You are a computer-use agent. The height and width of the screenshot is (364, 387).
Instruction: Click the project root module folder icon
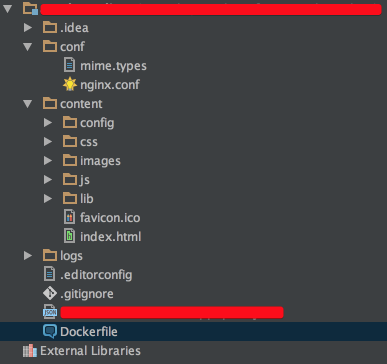(x=30, y=9)
